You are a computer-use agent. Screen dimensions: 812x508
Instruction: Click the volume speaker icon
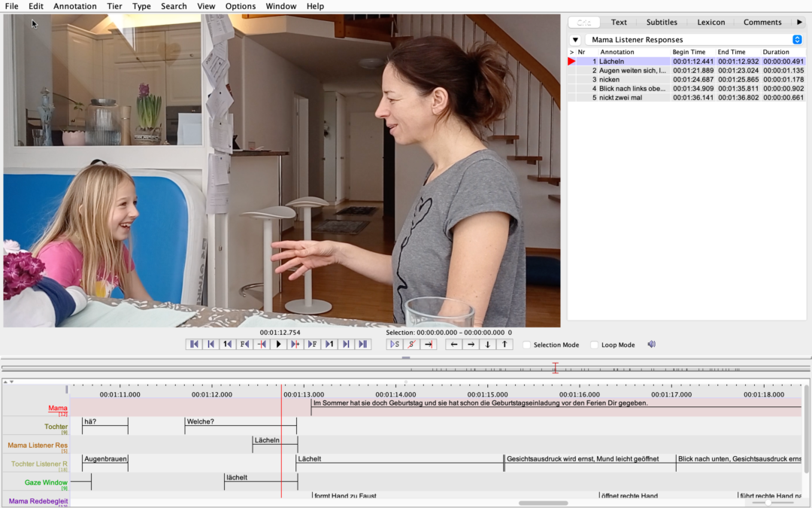click(651, 344)
